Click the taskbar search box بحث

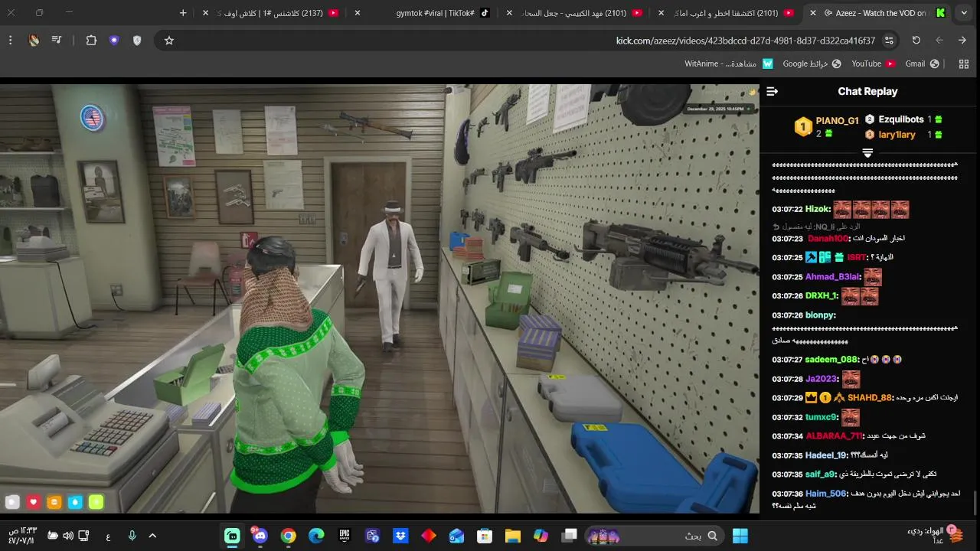click(655, 536)
